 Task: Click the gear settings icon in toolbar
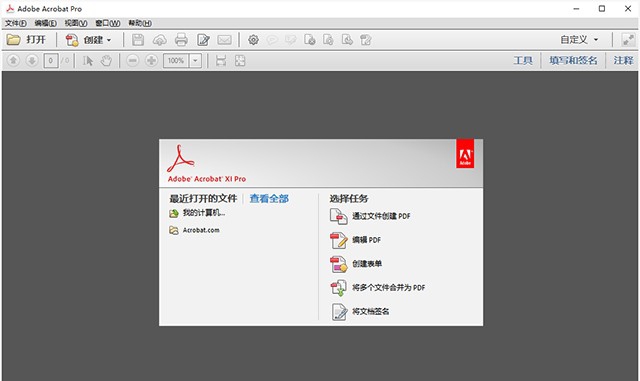[253, 40]
